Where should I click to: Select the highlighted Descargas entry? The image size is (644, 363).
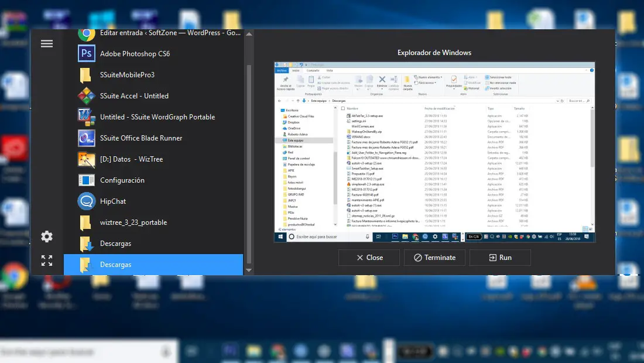pos(153,265)
